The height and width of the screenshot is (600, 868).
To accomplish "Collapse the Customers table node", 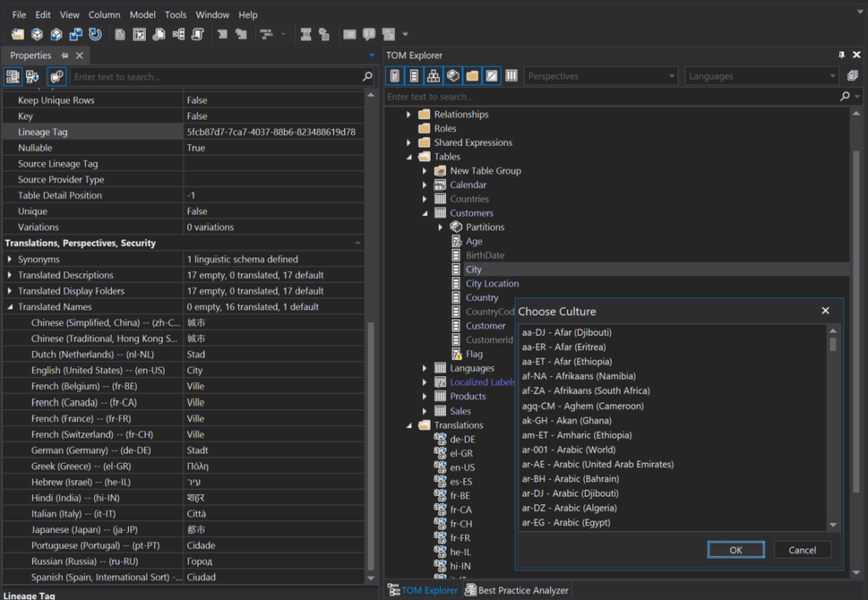I will 425,213.
